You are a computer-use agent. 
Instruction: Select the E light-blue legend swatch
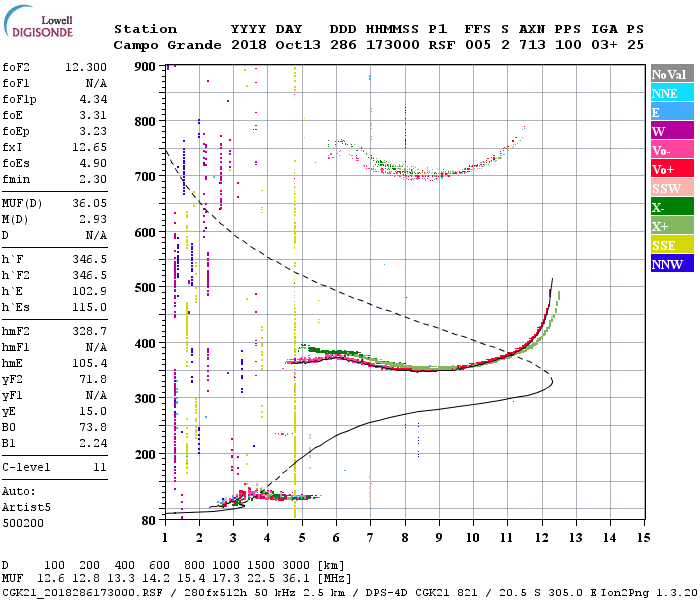tap(672, 112)
